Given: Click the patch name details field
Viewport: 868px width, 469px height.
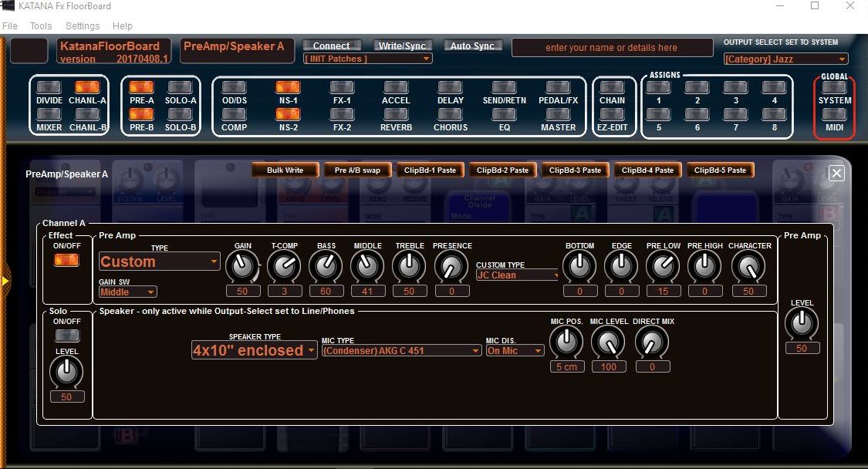Looking at the screenshot, I should pyautogui.click(x=612, y=48).
